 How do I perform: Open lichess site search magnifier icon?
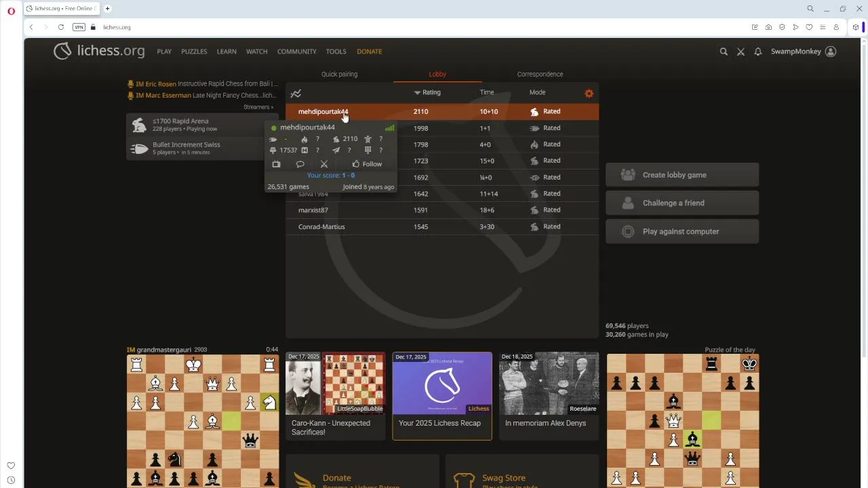pyautogui.click(x=724, y=52)
